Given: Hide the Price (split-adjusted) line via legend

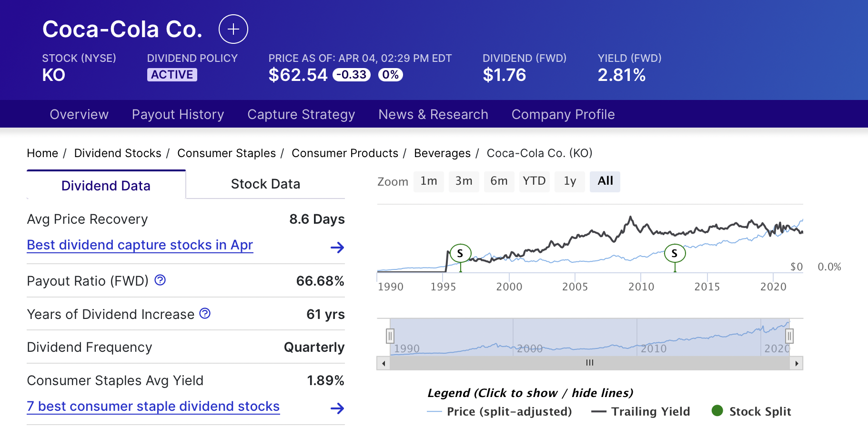Looking at the screenshot, I should (508, 411).
